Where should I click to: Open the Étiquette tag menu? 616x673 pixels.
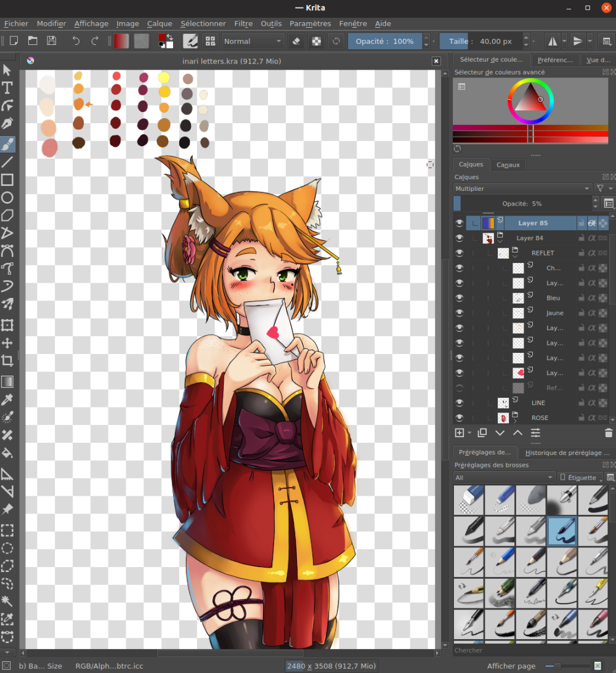(581, 478)
